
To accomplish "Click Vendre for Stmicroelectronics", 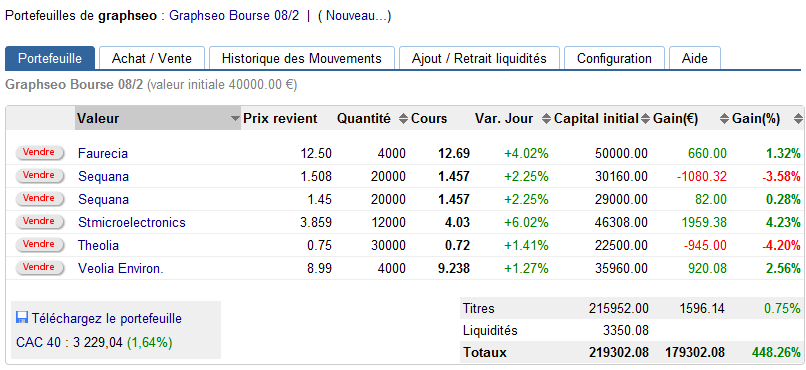I will 40,221.
